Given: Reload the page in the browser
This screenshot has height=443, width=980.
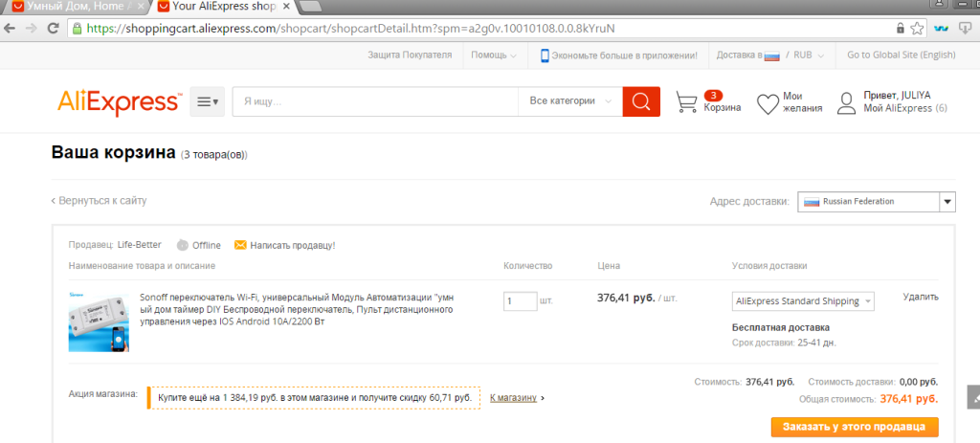Looking at the screenshot, I should coord(54,28).
